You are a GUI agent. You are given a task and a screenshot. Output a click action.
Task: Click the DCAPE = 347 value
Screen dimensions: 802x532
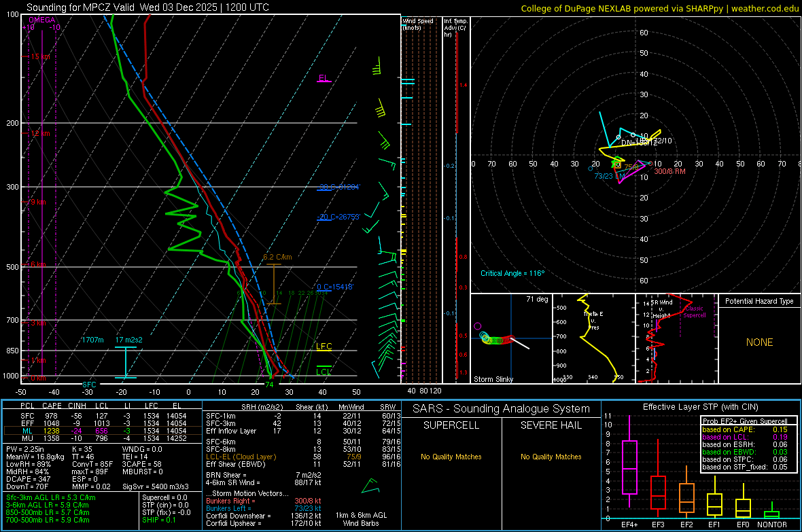pyautogui.click(x=28, y=479)
